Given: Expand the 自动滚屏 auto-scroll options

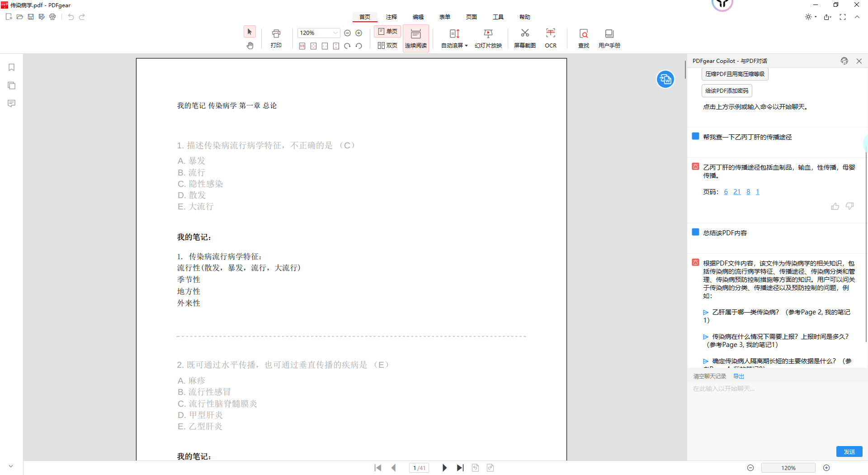Looking at the screenshot, I should 466,45.
